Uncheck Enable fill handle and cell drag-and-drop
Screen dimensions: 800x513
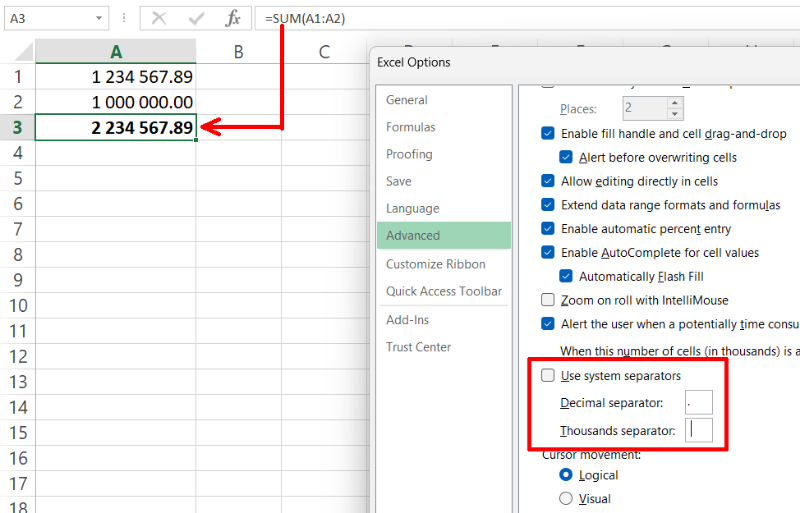[548, 134]
